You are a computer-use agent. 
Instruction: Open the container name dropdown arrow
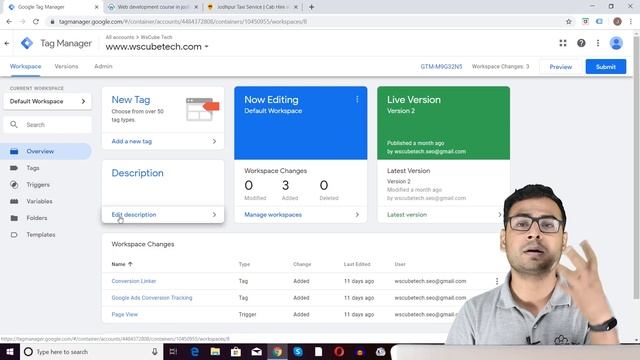tap(207, 47)
